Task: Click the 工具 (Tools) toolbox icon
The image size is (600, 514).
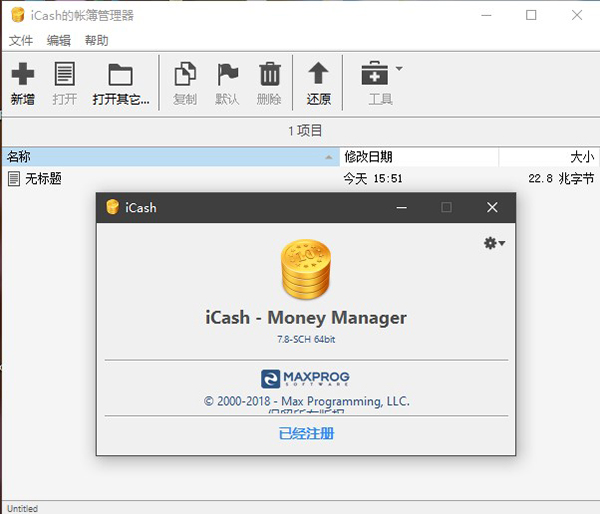Action: [x=375, y=73]
